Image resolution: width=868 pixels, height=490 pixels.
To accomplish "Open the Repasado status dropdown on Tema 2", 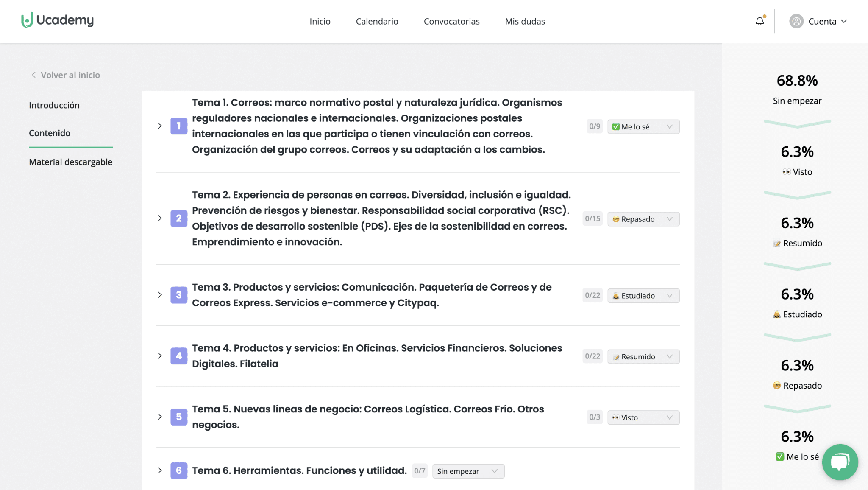I will [643, 219].
